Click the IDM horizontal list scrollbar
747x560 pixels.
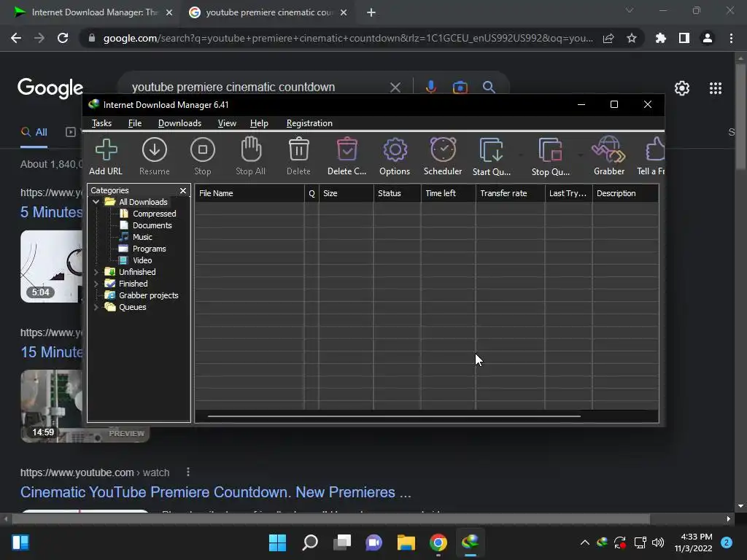click(x=394, y=416)
